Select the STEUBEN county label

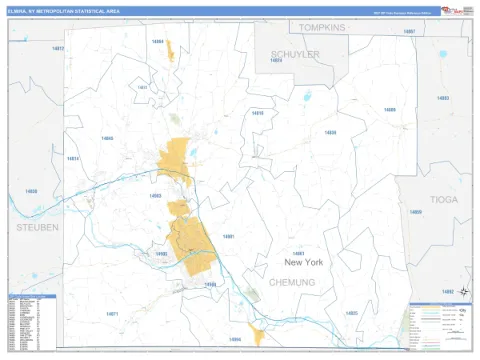(37, 227)
